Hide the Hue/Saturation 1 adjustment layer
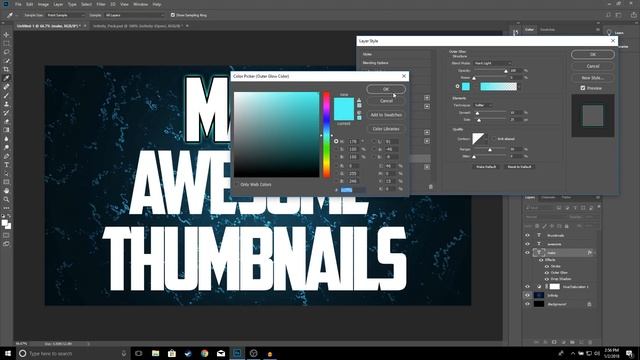Image resolution: width=640 pixels, height=360 pixels. click(x=527, y=287)
